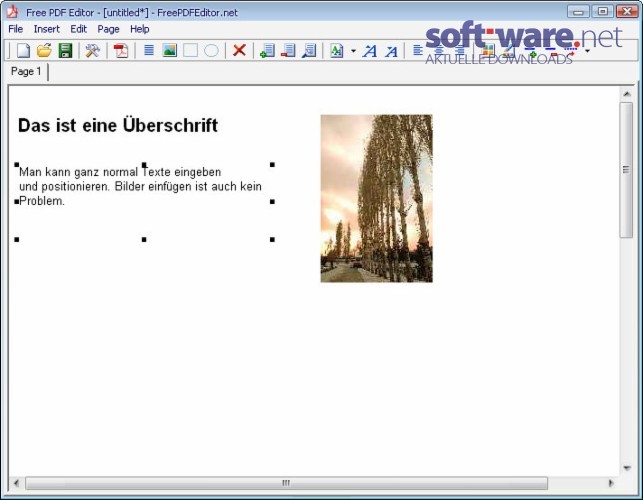The height and width of the screenshot is (500, 643).
Task: Open the Insert menu
Action: coord(47,29)
